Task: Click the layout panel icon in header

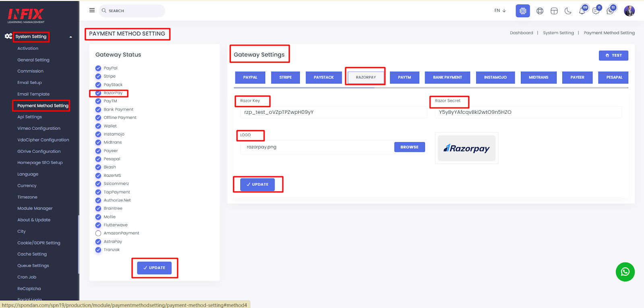Action: click(x=554, y=11)
